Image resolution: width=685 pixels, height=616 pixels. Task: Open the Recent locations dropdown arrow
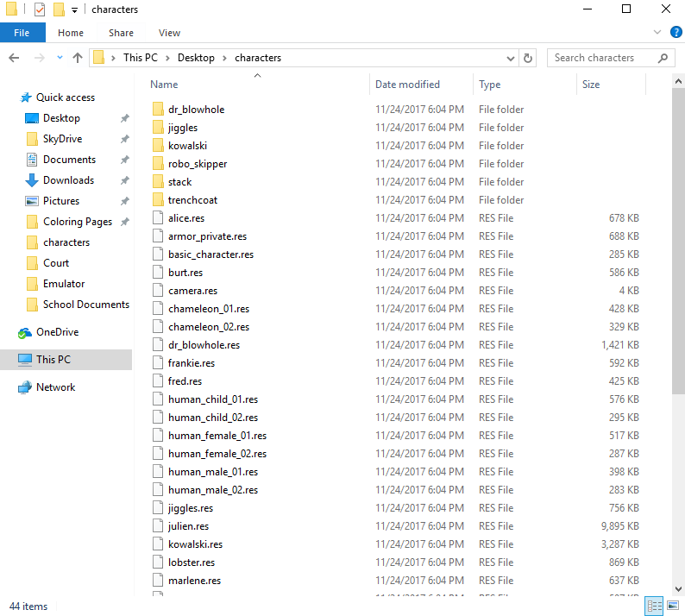pos(60,58)
